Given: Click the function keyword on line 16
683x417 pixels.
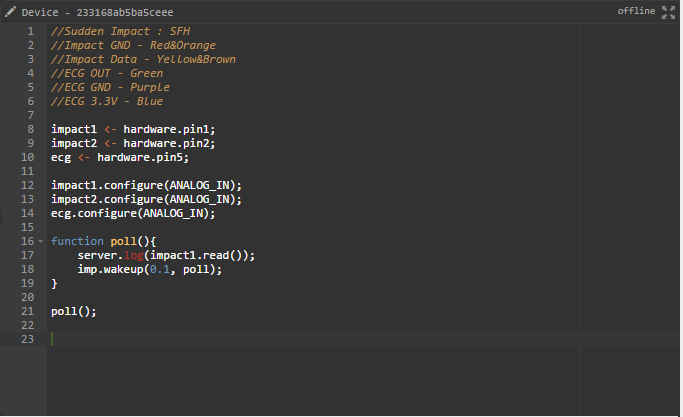Looking at the screenshot, I should pyautogui.click(x=77, y=241).
